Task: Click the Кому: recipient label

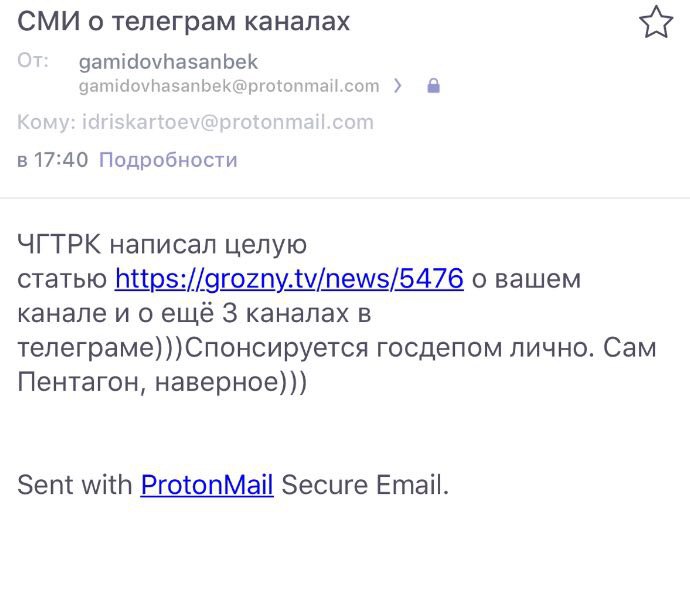Action: (46, 123)
